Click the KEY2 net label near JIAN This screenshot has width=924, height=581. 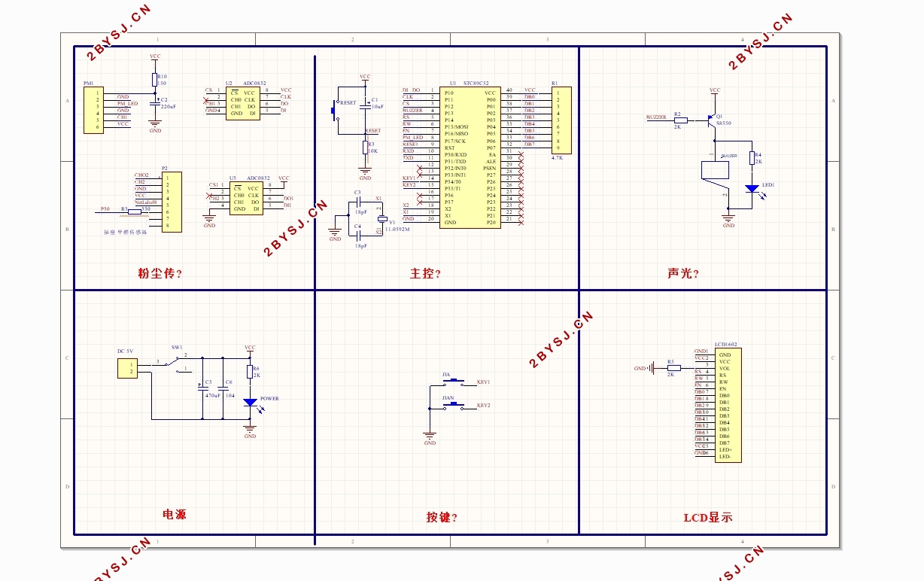pos(484,406)
